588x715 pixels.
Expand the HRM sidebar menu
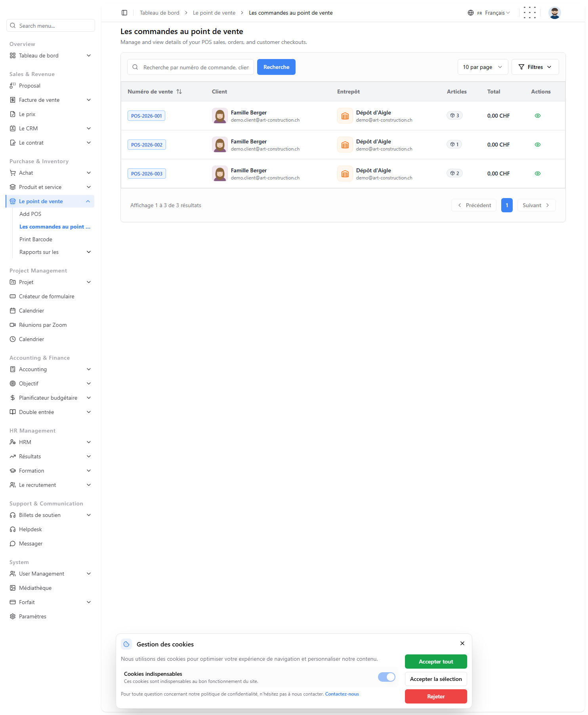(x=50, y=442)
